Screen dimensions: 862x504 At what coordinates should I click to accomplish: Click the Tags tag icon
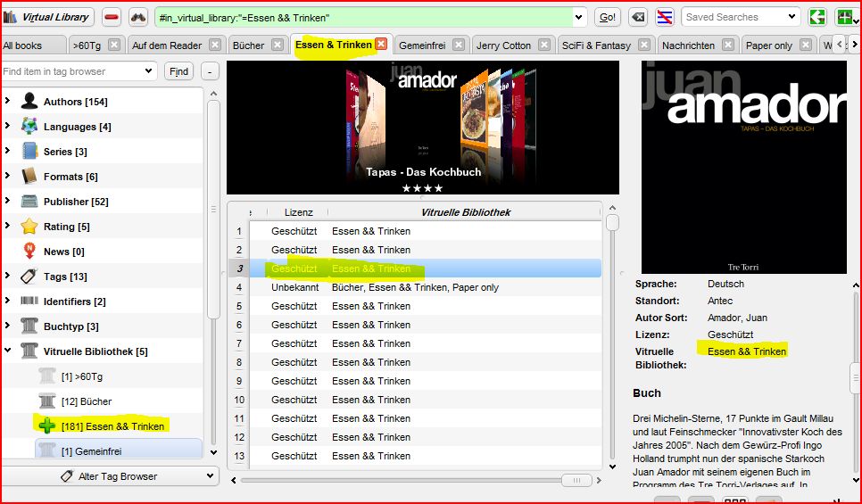coord(29,277)
